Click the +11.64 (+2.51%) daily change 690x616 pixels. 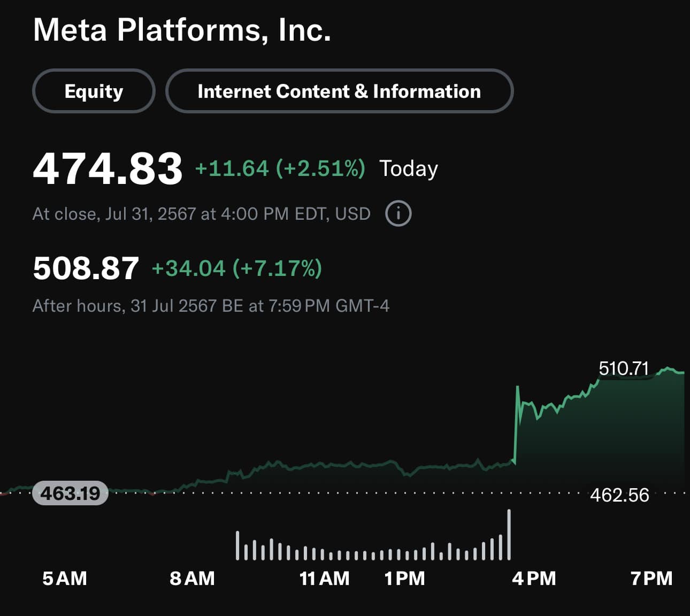coord(280,168)
